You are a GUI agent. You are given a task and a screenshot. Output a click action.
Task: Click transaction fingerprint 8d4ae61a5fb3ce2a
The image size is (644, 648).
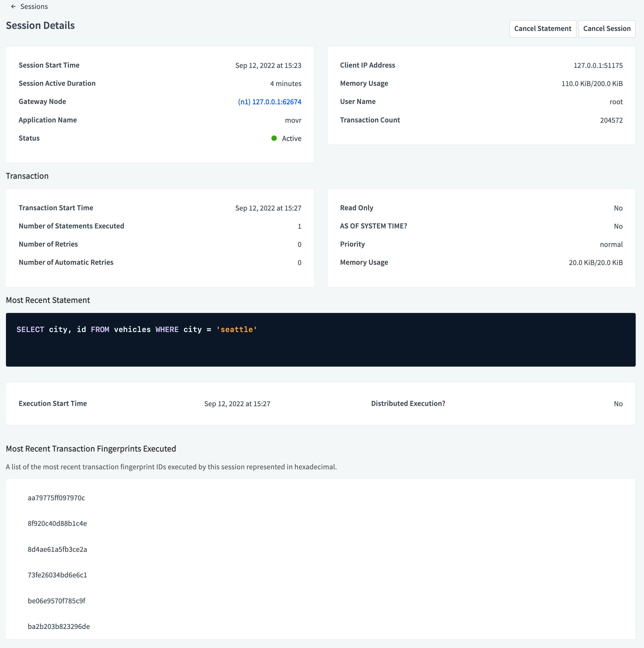(x=57, y=549)
